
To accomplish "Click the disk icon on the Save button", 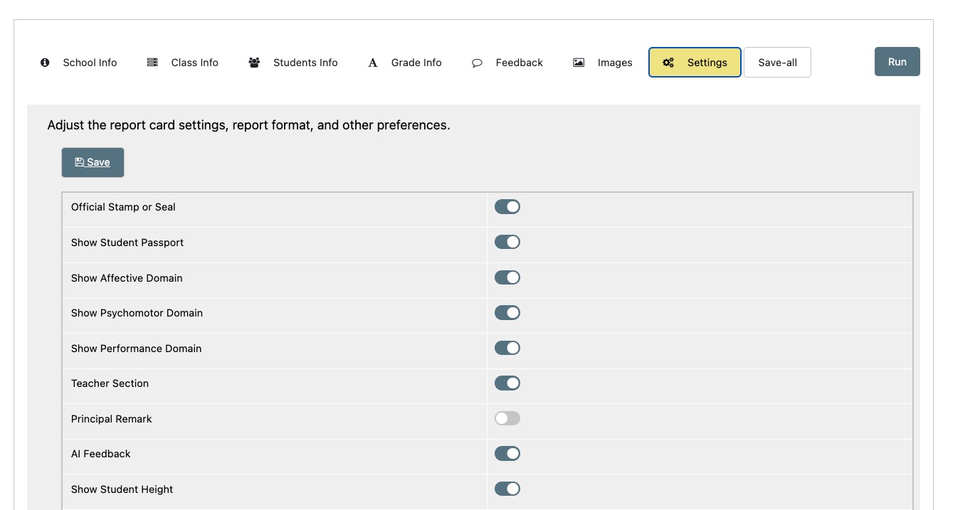I will [x=80, y=162].
